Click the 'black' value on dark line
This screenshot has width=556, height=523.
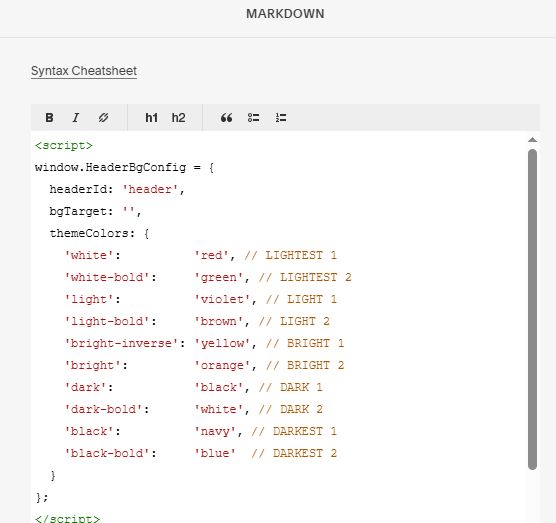coord(219,387)
